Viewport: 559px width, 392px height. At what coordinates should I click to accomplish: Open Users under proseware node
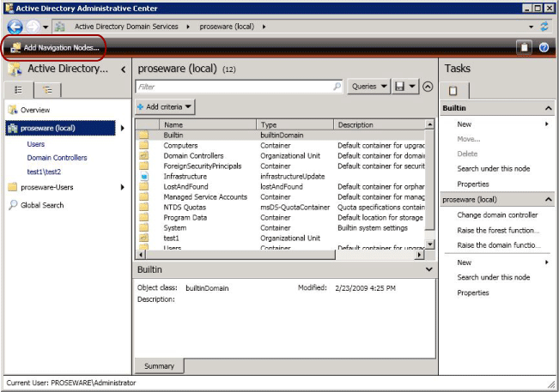[x=36, y=144]
